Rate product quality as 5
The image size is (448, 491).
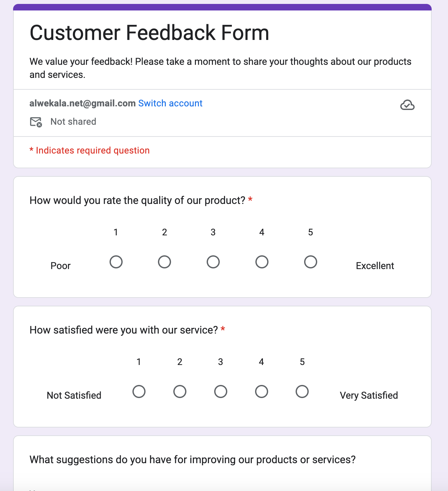click(311, 262)
